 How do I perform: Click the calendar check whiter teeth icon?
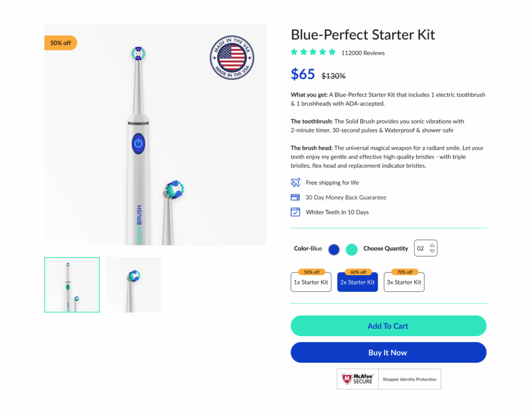295,212
